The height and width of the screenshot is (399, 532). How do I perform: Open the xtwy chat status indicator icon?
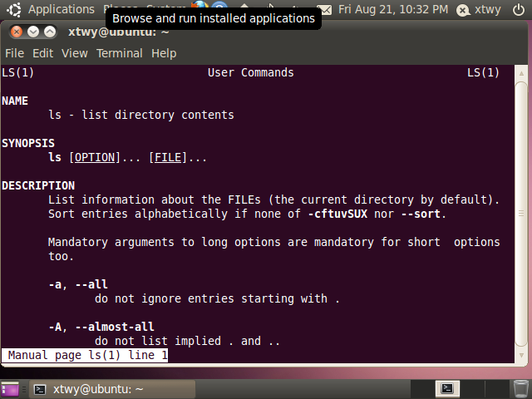[463, 10]
